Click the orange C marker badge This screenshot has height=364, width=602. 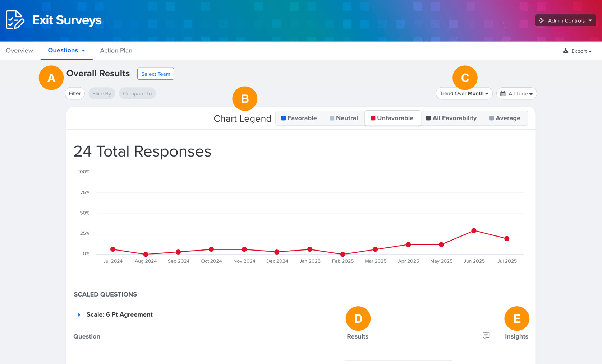coord(465,78)
